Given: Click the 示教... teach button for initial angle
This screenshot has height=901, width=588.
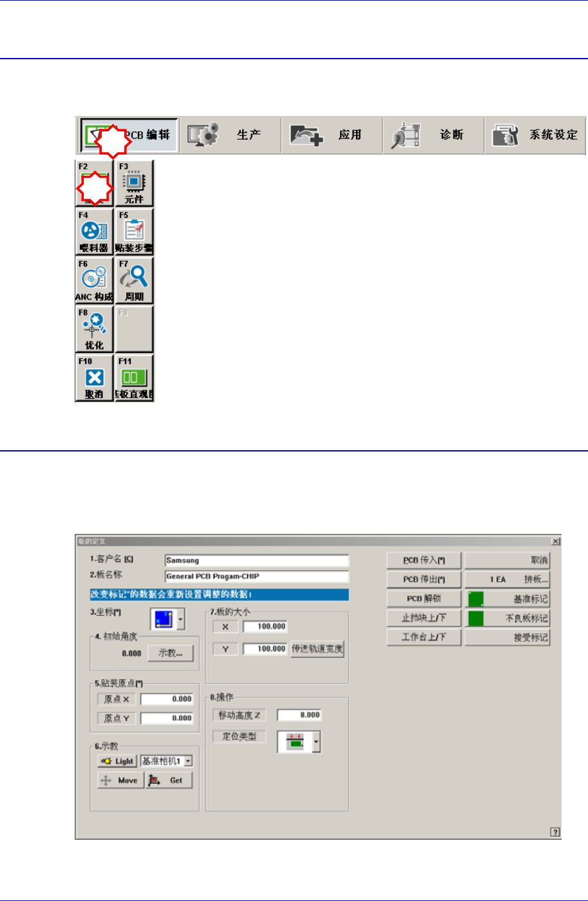Looking at the screenshot, I should pos(170,653).
